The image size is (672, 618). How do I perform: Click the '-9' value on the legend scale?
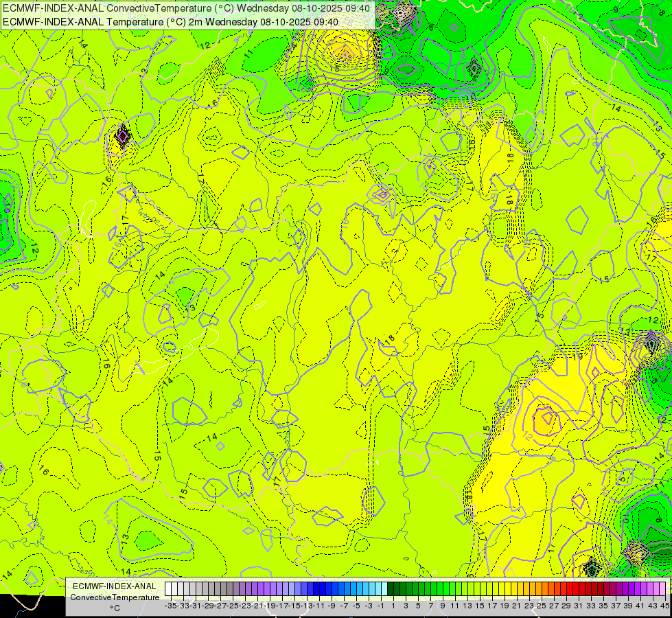point(332,606)
